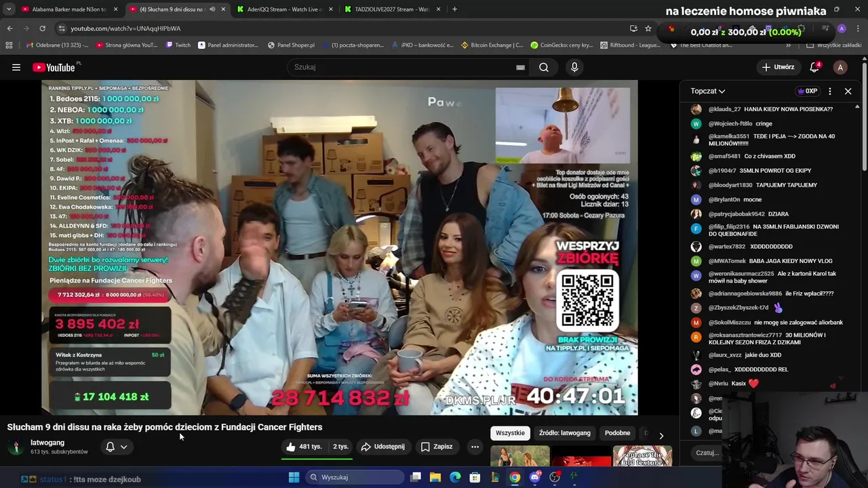Click the taskbar Wyszukaj search box
This screenshot has width=868, height=488.
354,477
